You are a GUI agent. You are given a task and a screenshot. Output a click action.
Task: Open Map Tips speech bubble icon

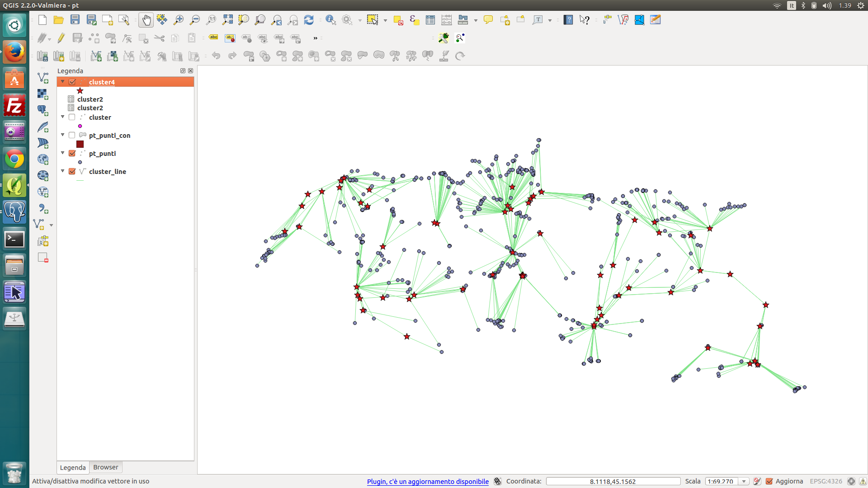point(488,20)
